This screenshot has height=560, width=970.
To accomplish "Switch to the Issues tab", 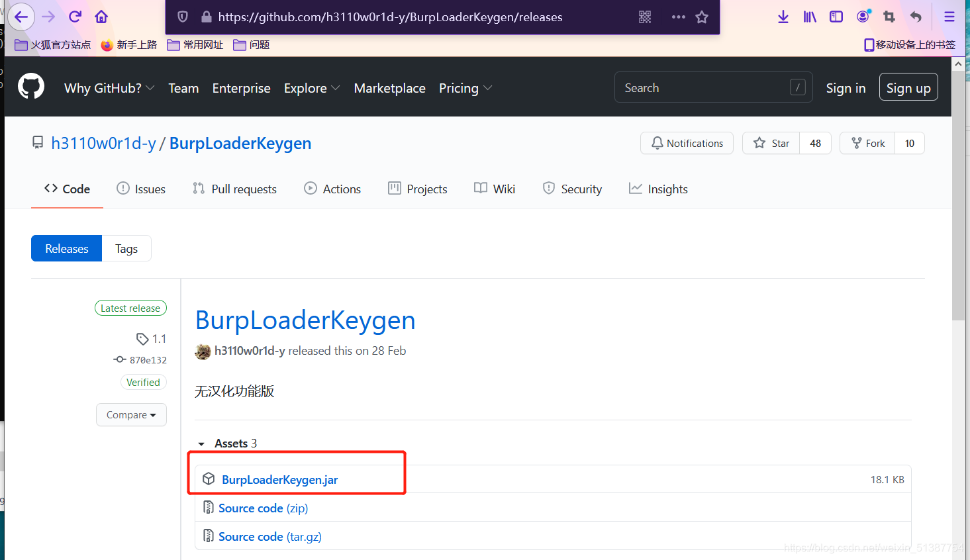I will pyautogui.click(x=141, y=189).
